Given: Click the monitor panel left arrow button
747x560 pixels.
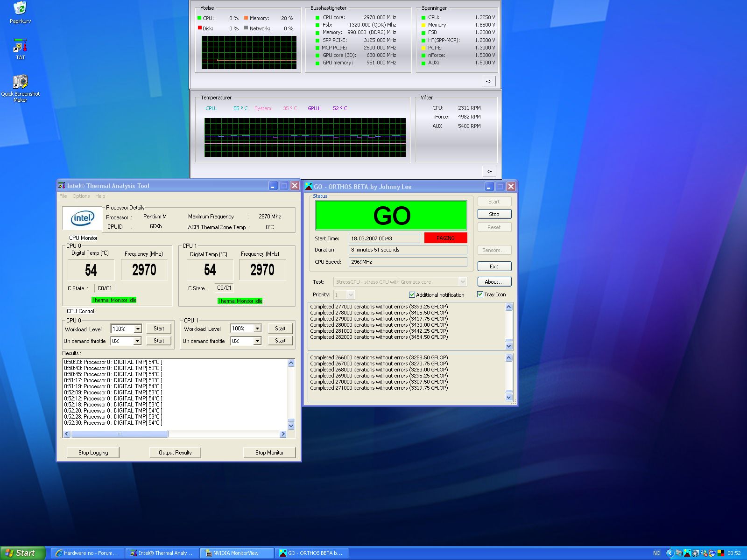Looking at the screenshot, I should coord(489,171).
